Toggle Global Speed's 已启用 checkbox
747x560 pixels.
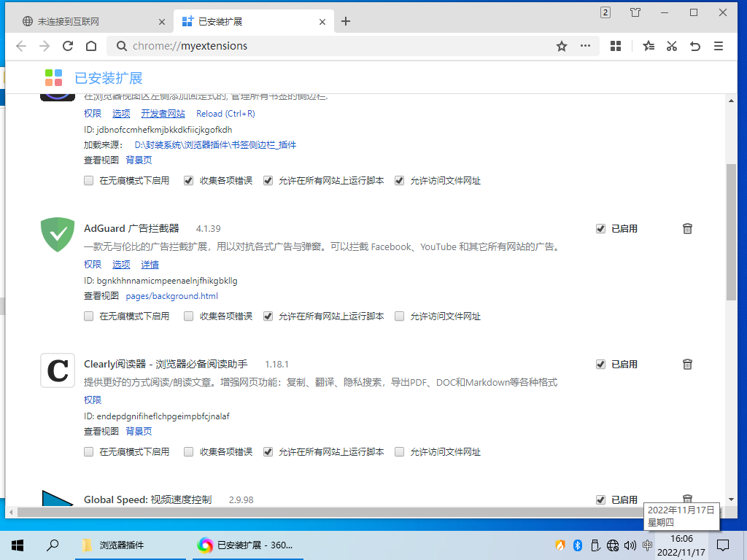pyautogui.click(x=601, y=500)
